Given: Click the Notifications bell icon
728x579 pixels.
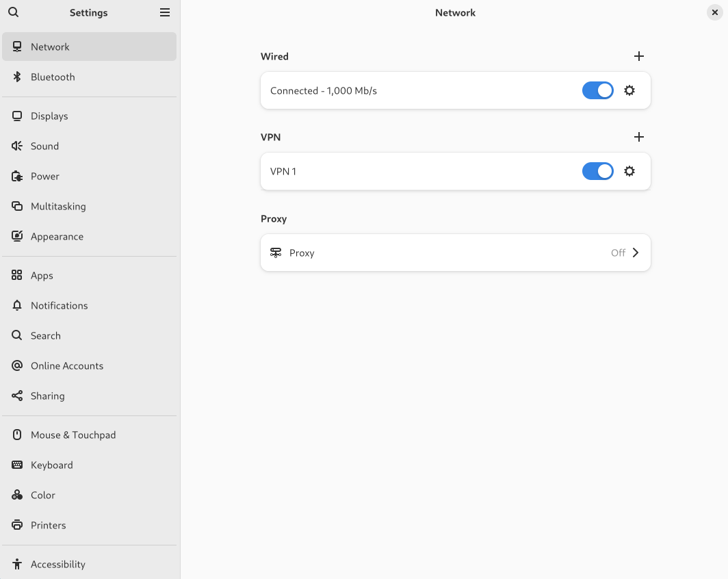Looking at the screenshot, I should coord(17,305).
